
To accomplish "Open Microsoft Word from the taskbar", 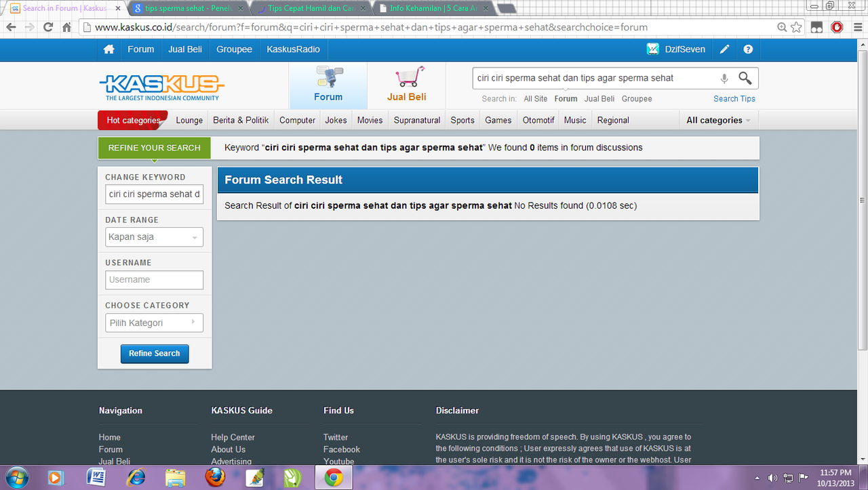I will pyautogui.click(x=96, y=478).
